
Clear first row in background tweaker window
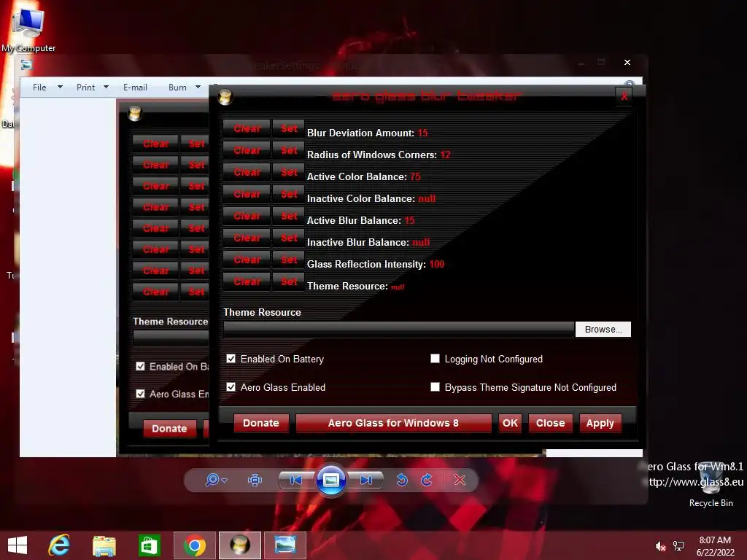(x=156, y=144)
